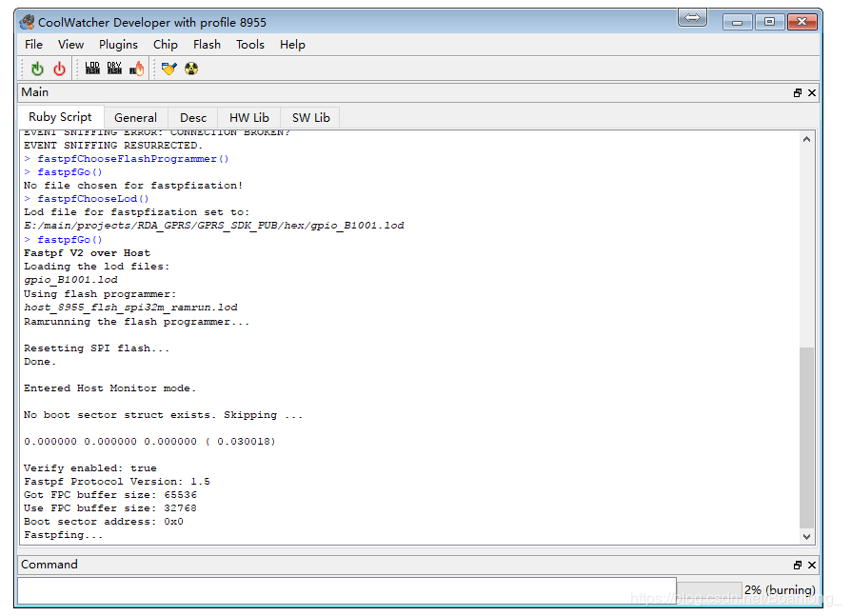This screenshot has height=616, width=851.
Task: Undock the Command panel
Action: pos(798,565)
